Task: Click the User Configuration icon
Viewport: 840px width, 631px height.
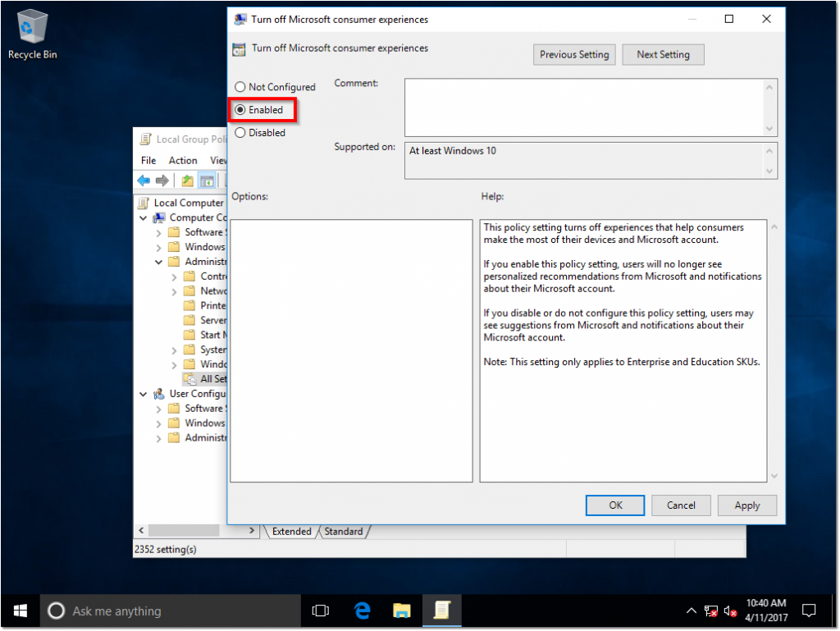Action: [159, 394]
